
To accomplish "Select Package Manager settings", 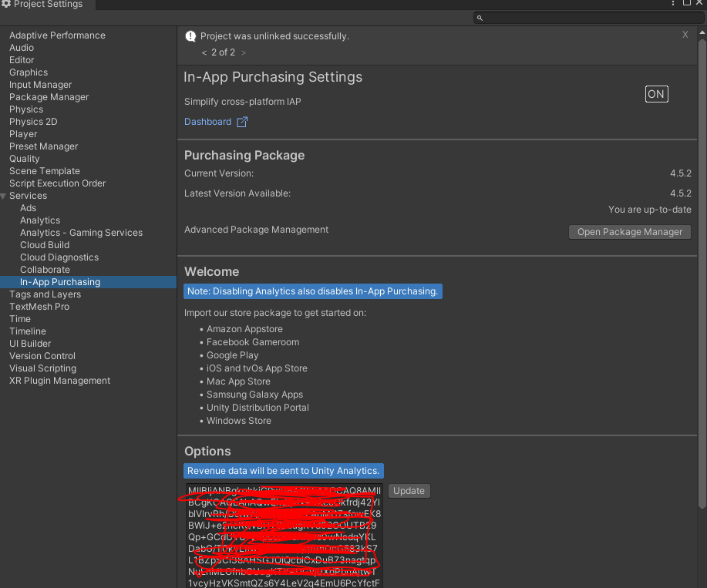I will (49, 97).
